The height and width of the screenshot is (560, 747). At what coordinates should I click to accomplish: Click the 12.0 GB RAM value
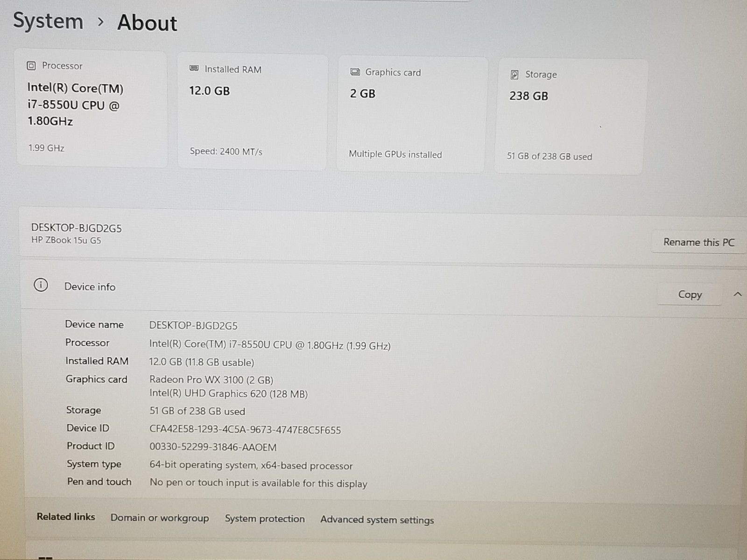(209, 91)
